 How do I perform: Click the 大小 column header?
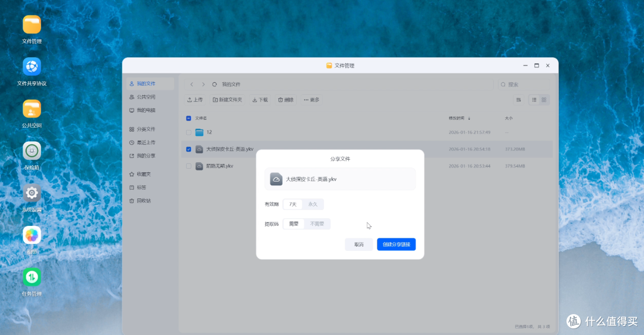click(509, 118)
